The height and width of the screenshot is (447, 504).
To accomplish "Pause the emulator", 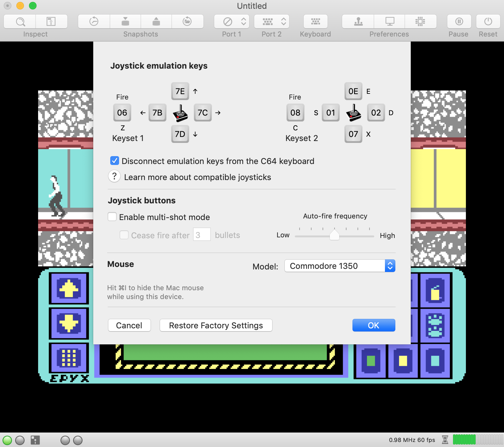I will [459, 21].
